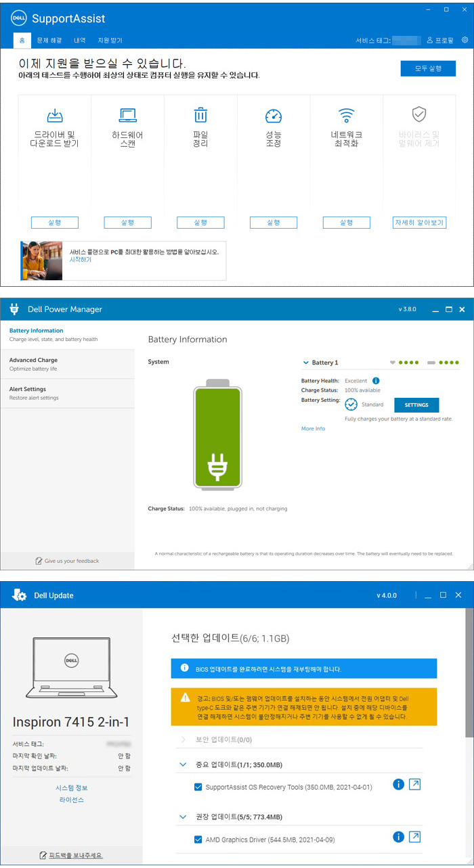Switch to the 내역 tab
Viewport: 474px width, 868px height.
(x=80, y=41)
